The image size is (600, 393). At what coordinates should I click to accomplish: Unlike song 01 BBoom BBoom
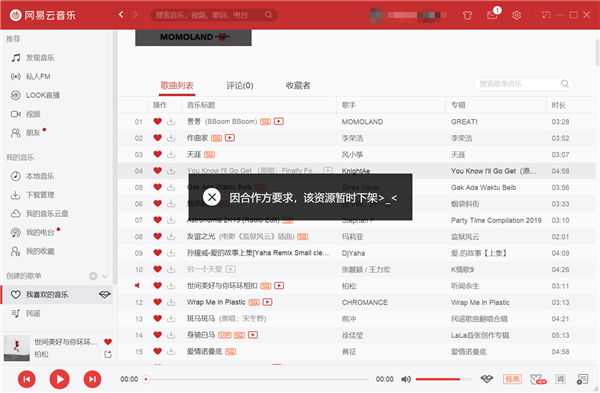tap(157, 121)
